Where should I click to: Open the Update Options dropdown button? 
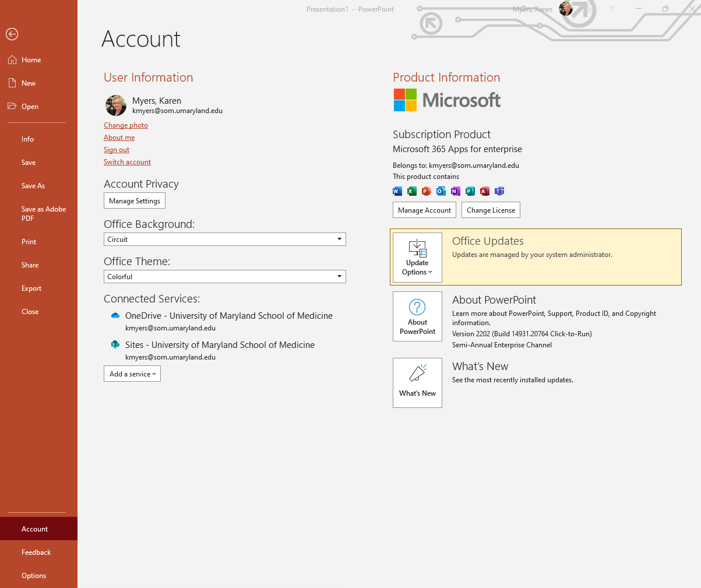[x=417, y=258]
